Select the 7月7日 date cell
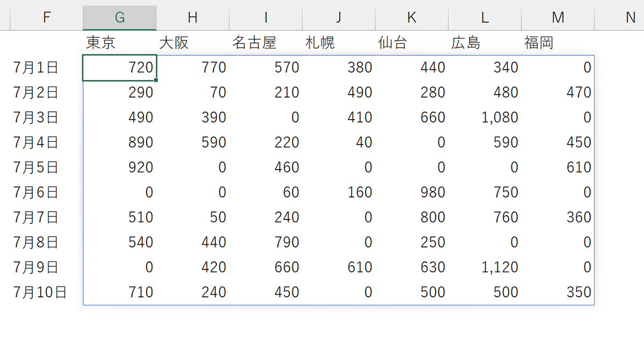The height and width of the screenshot is (350, 644). coord(47,217)
